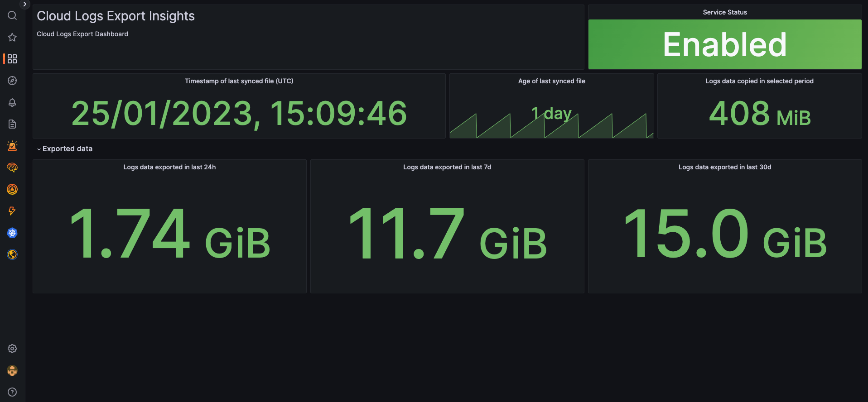Open the globe icon in sidebar

(12, 254)
